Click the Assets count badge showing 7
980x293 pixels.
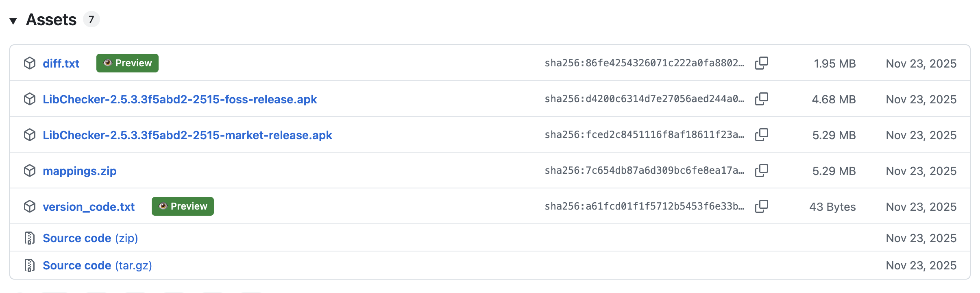(91, 20)
